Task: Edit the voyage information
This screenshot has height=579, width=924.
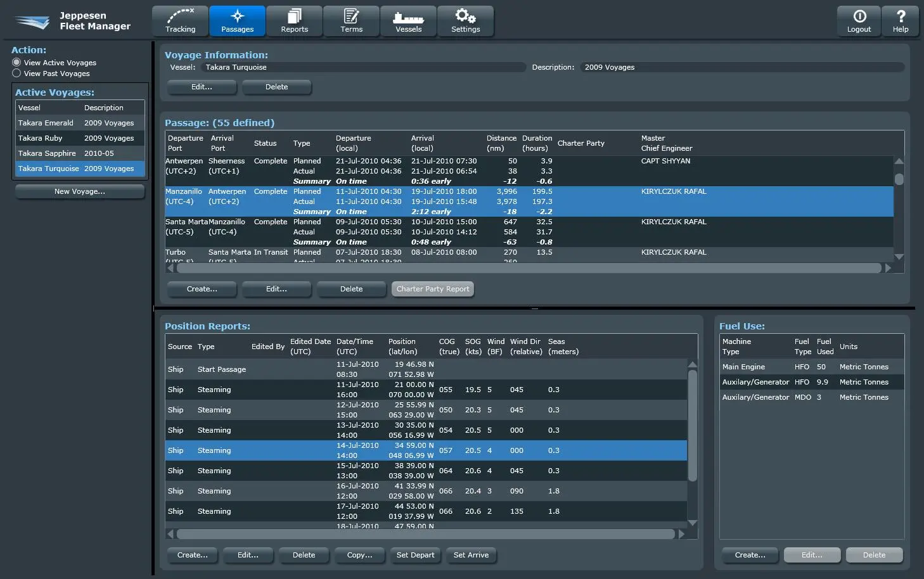Action: 202,87
